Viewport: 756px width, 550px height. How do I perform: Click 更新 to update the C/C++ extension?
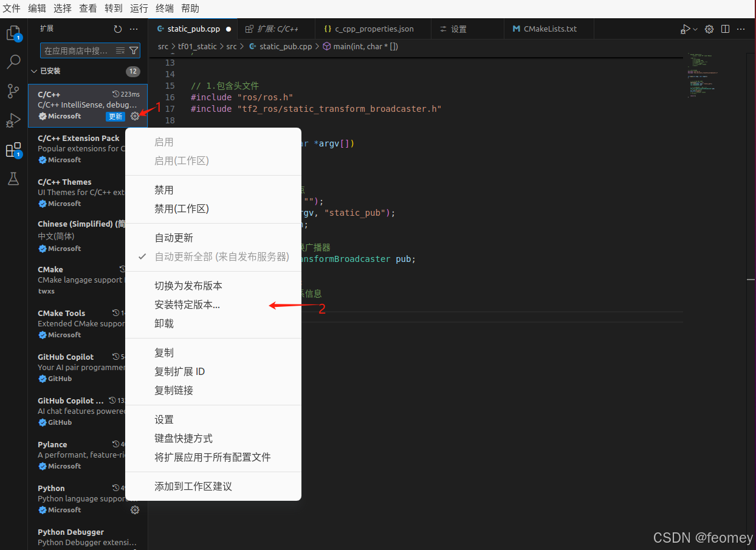click(x=116, y=116)
